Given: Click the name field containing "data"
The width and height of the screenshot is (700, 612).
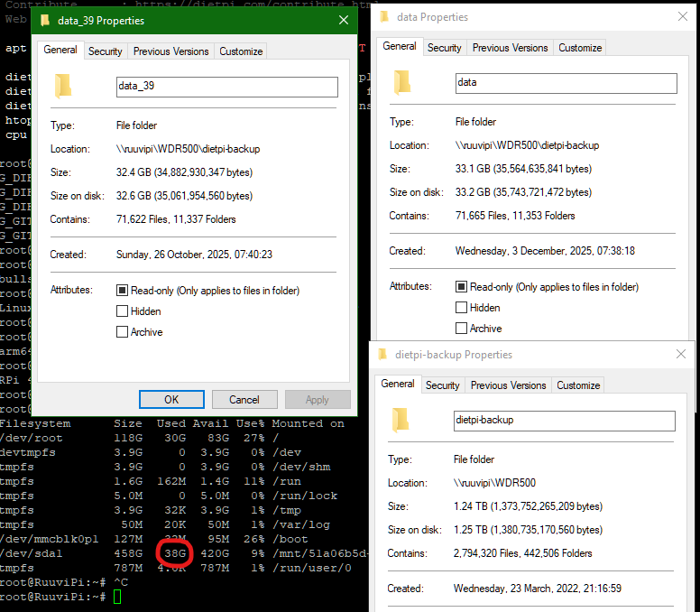Looking at the screenshot, I should (566, 83).
